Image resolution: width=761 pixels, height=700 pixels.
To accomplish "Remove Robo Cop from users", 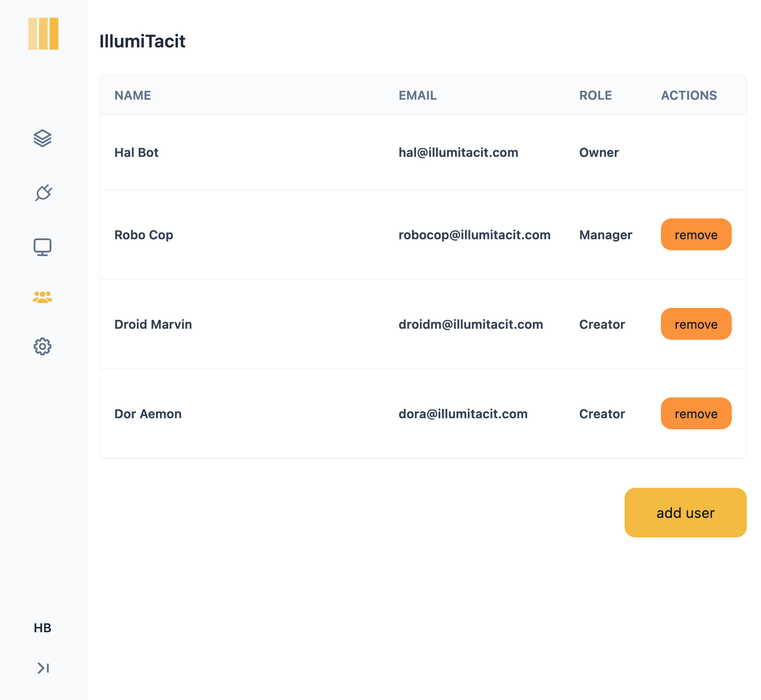I will click(x=695, y=235).
